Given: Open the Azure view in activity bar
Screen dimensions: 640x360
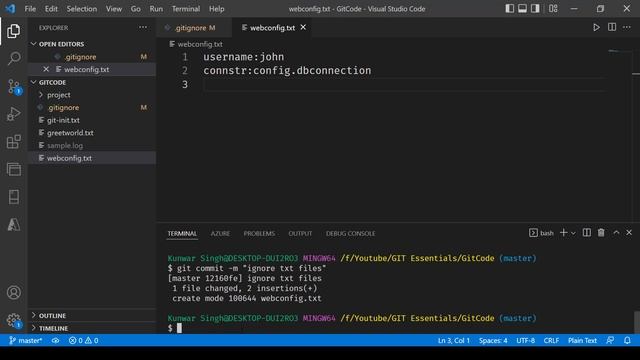Looking at the screenshot, I should [x=13, y=224].
